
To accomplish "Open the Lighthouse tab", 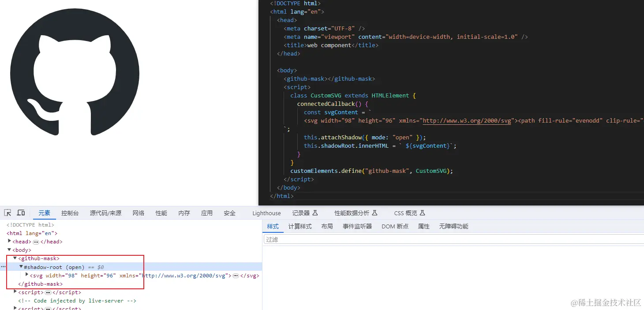I will (x=266, y=213).
